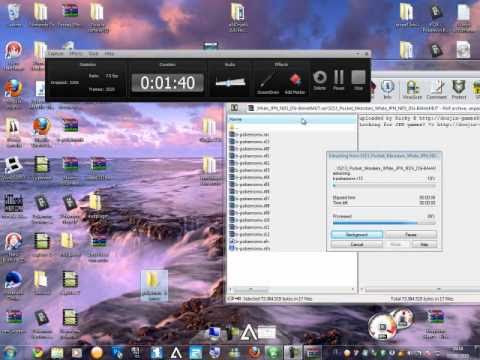Viewport: 480px width, 360px height.
Task: Open Google Chrome from the taskbar
Action: (x=37, y=352)
